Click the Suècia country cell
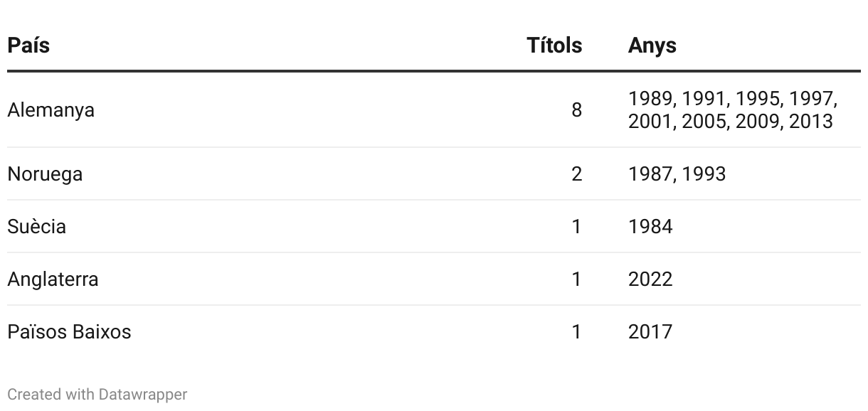This screenshot has height=411, width=868. click(37, 227)
